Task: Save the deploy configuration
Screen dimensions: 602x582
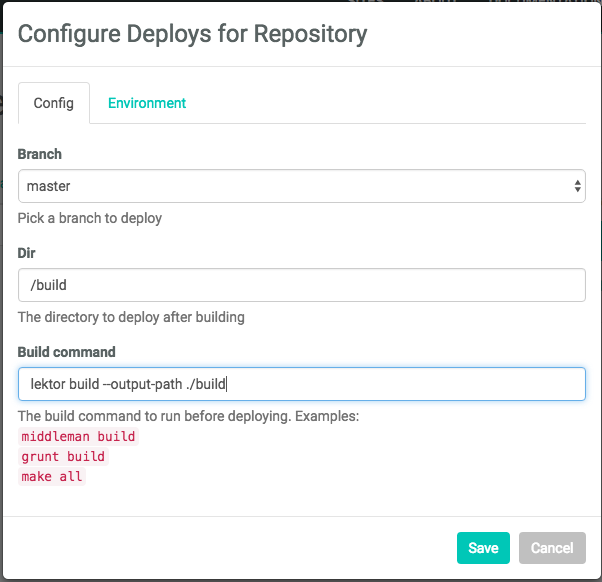Action: coord(483,548)
